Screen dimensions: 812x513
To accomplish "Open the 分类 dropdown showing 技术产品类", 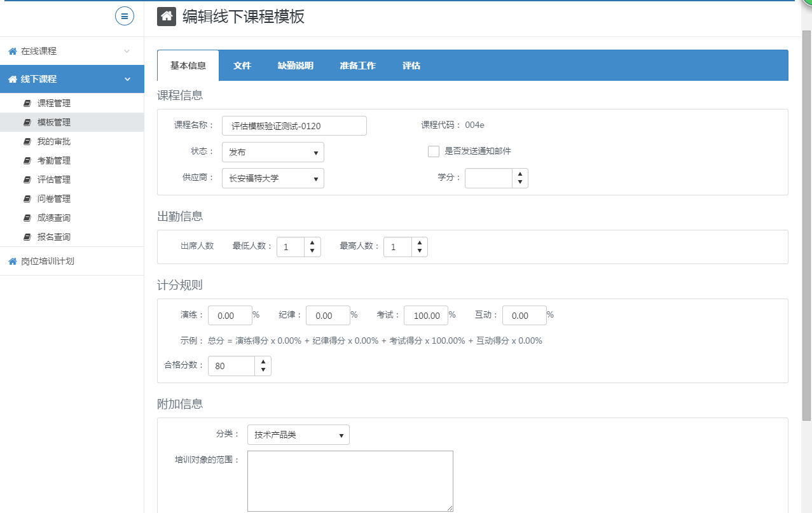I will tap(298, 435).
